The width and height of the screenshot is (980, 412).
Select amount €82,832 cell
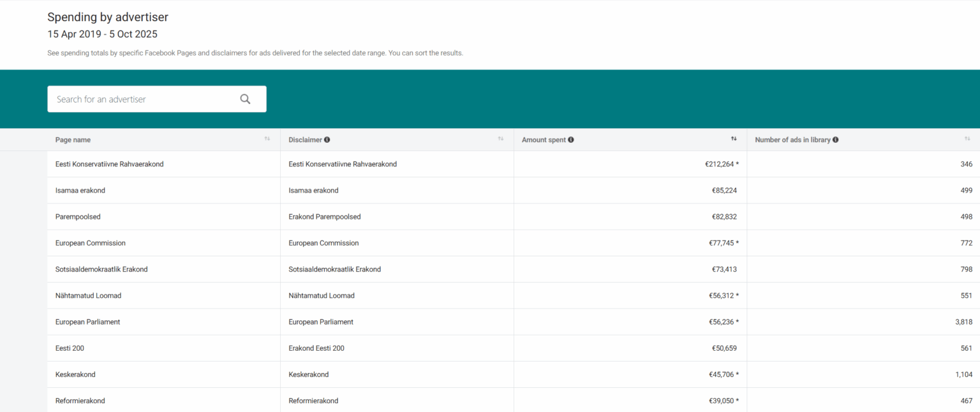[x=630, y=217]
